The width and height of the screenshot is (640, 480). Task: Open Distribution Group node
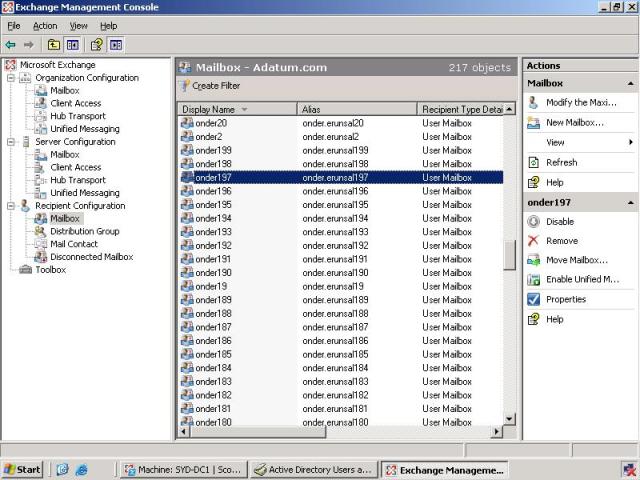[84, 231]
